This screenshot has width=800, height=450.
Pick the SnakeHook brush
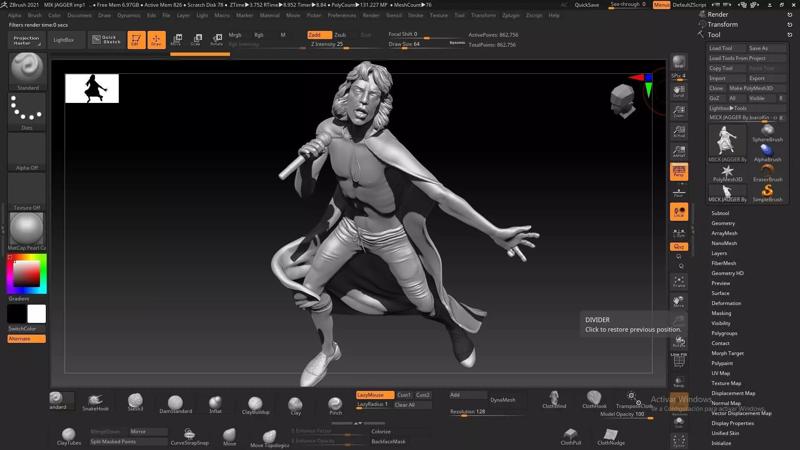point(95,401)
